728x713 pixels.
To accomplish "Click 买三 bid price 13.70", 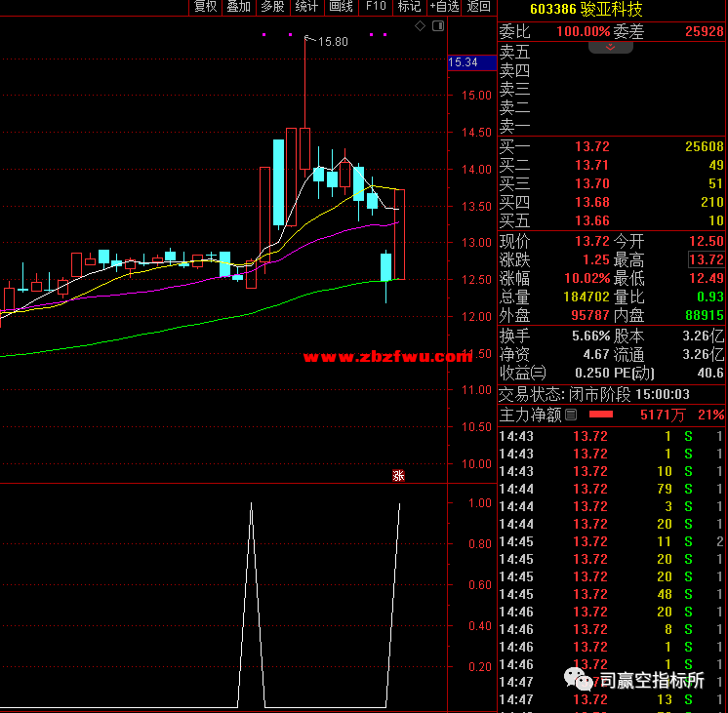I will tap(592, 183).
